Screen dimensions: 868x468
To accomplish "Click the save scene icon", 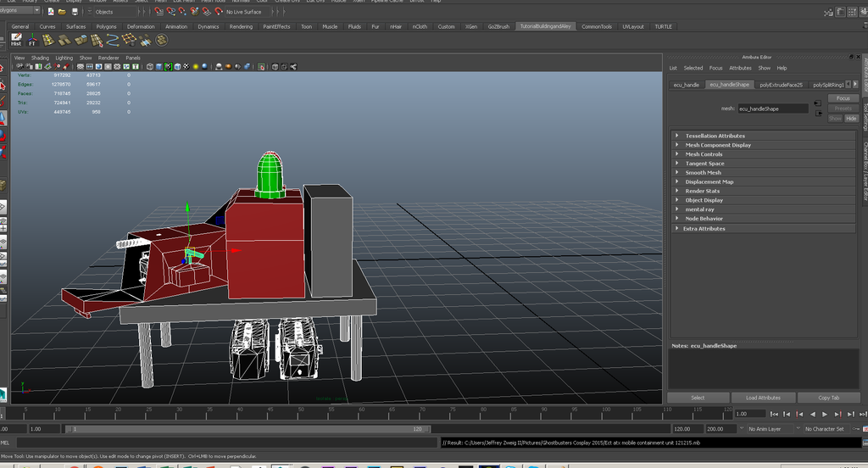I will point(75,12).
